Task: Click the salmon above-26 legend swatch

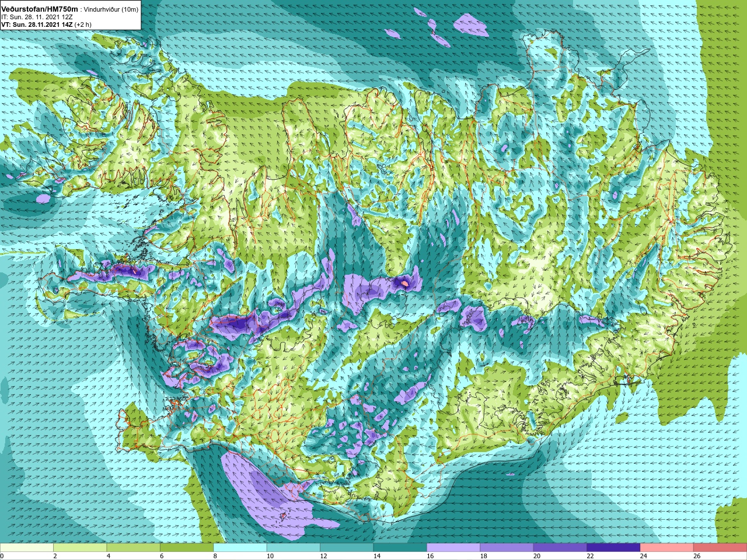Action: pyautogui.click(x=720, y=548)
